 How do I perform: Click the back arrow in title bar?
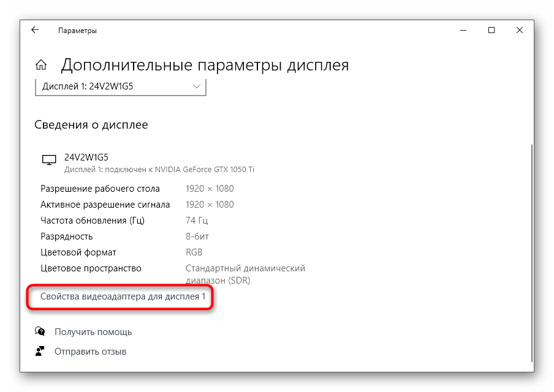(x=35, y=30)
